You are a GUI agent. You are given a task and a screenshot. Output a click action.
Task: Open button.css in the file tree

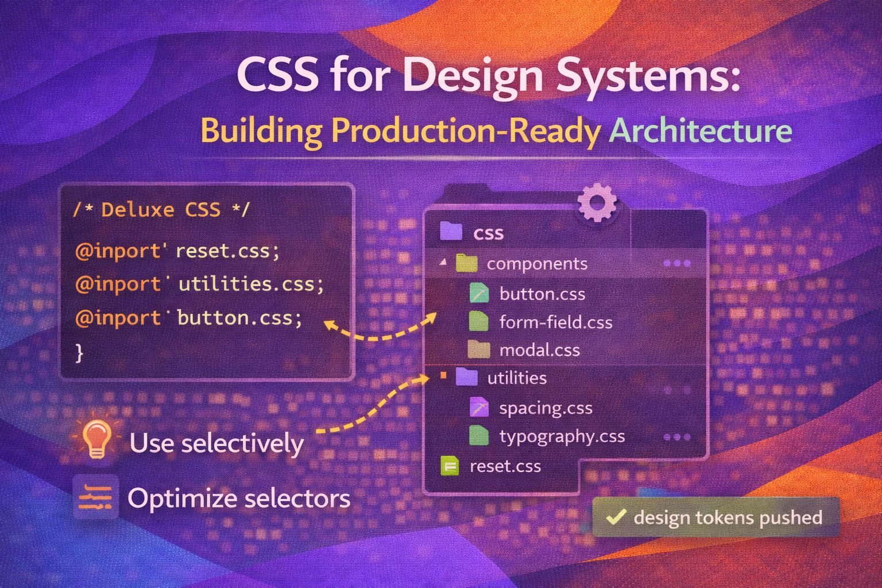[x=542, y=294]
